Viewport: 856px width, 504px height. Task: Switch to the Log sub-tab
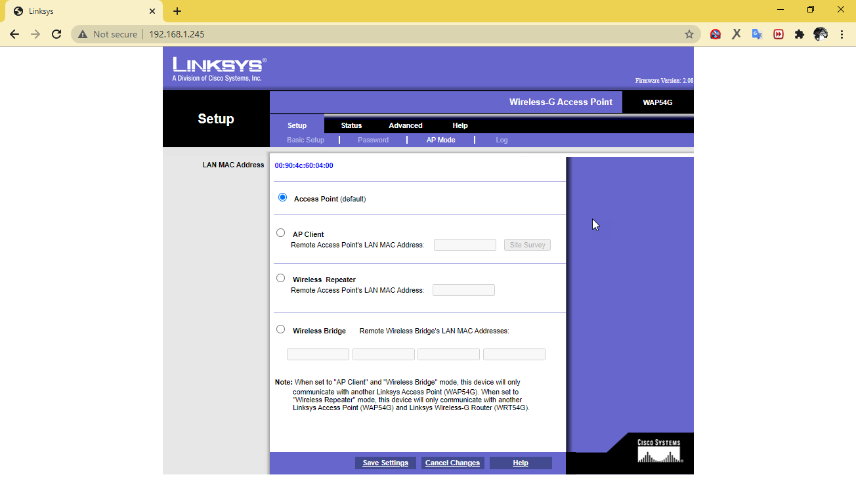[x=502, y=140]
